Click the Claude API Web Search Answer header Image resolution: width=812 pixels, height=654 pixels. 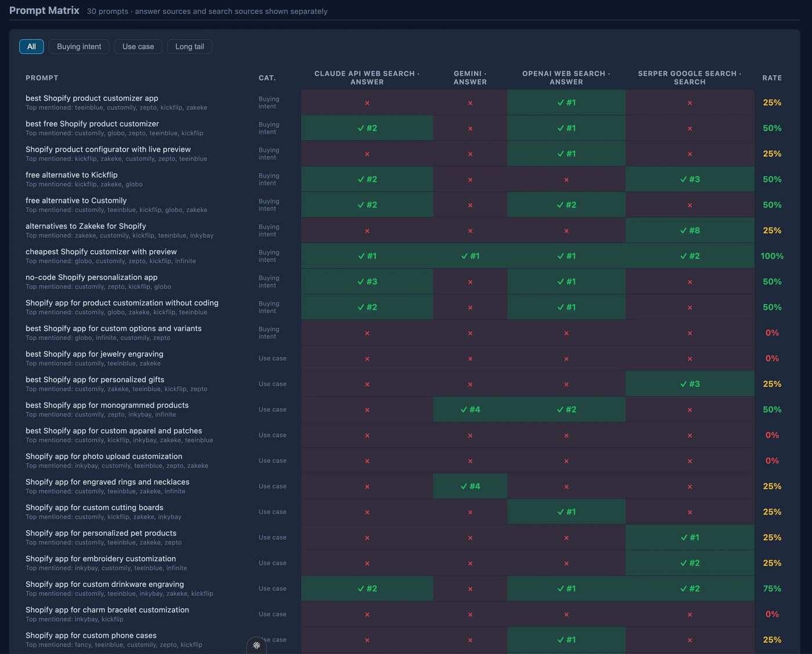click(367, 78)
